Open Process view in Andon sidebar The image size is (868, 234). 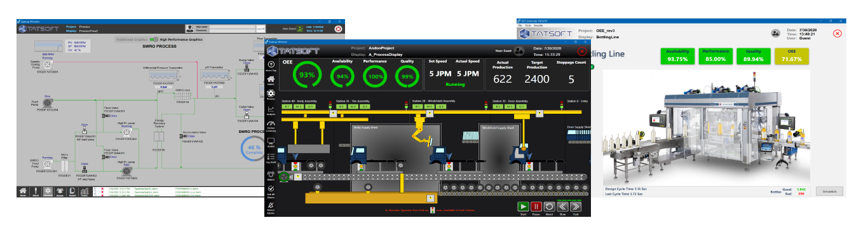[271, 94]
